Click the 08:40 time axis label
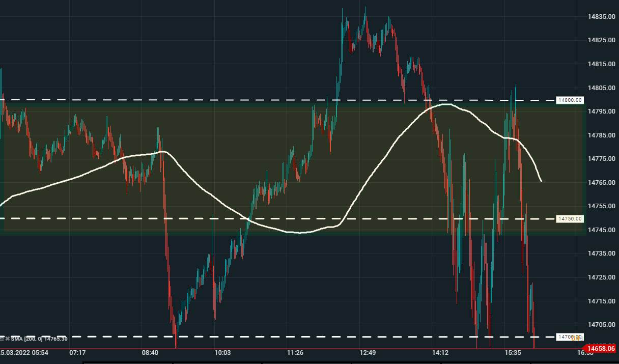619x364 pixels. pos(150,353)
